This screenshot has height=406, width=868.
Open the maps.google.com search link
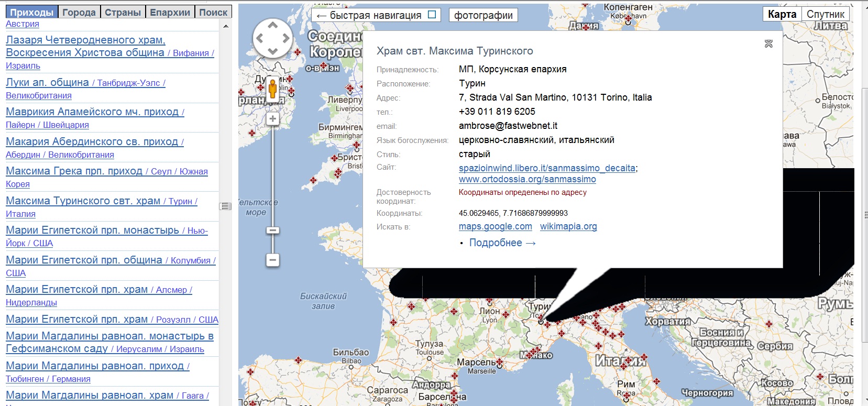point(496,226)
